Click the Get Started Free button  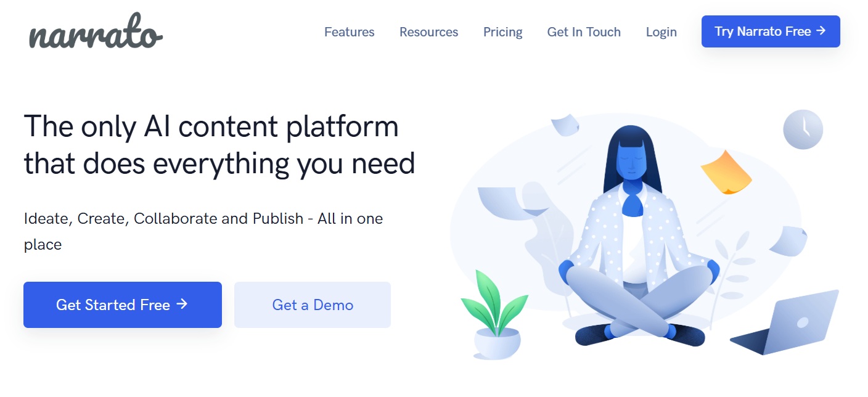123,305
